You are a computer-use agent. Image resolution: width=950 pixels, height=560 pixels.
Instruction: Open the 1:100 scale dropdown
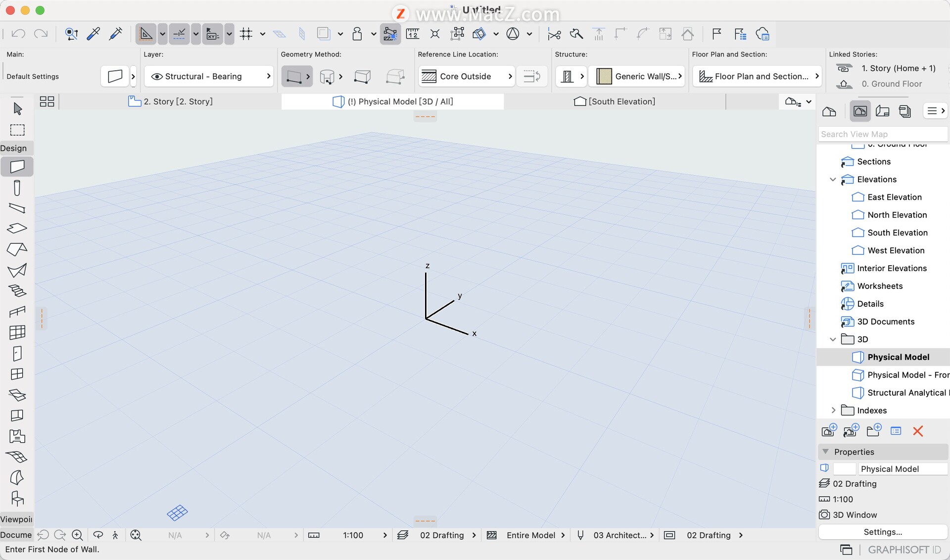click(x=349, y=535)
